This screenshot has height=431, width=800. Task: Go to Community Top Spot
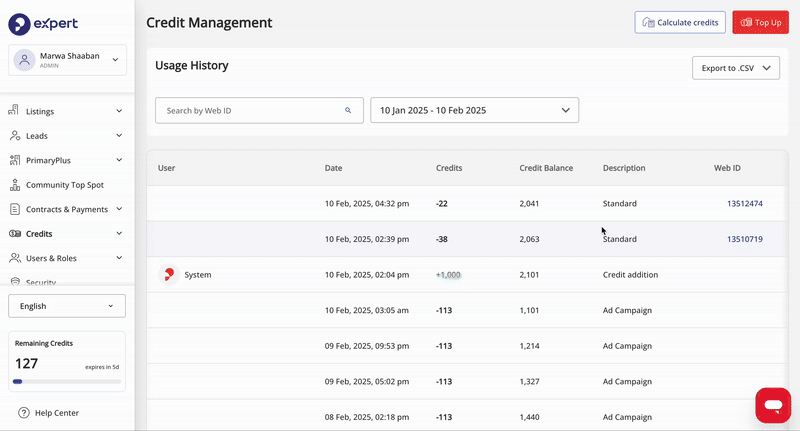(65, 185)
